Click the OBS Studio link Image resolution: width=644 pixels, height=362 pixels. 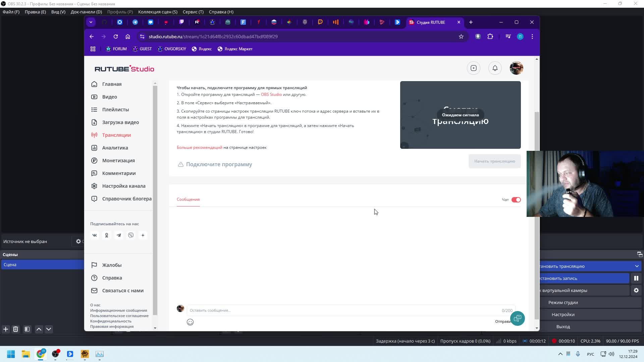pyautogui.click(x=271, y=95)
